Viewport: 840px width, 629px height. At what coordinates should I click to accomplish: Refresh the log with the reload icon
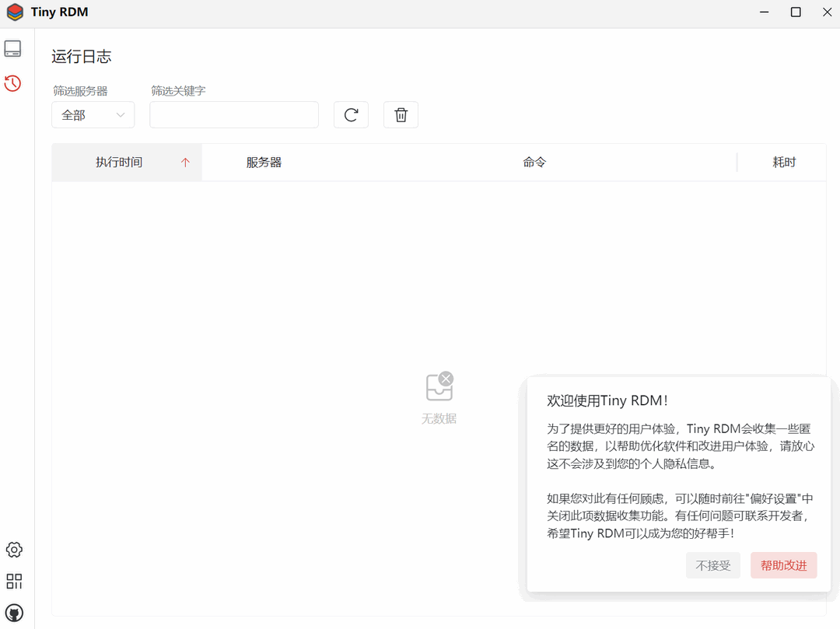coord(351,114)
